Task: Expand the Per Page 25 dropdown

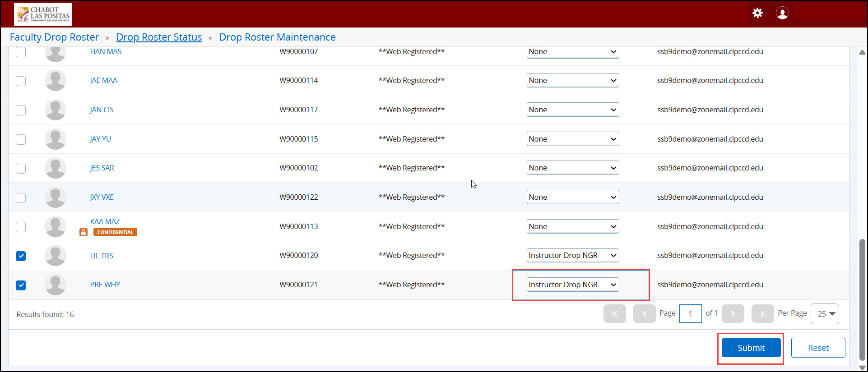Action: tap(825, 314)
